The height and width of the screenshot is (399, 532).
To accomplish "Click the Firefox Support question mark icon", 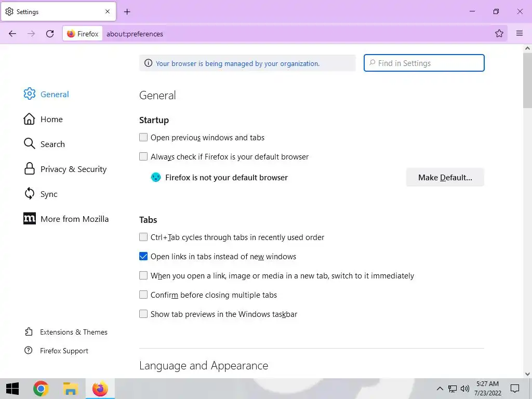I will pyautogui.click(x=29, y=350).
